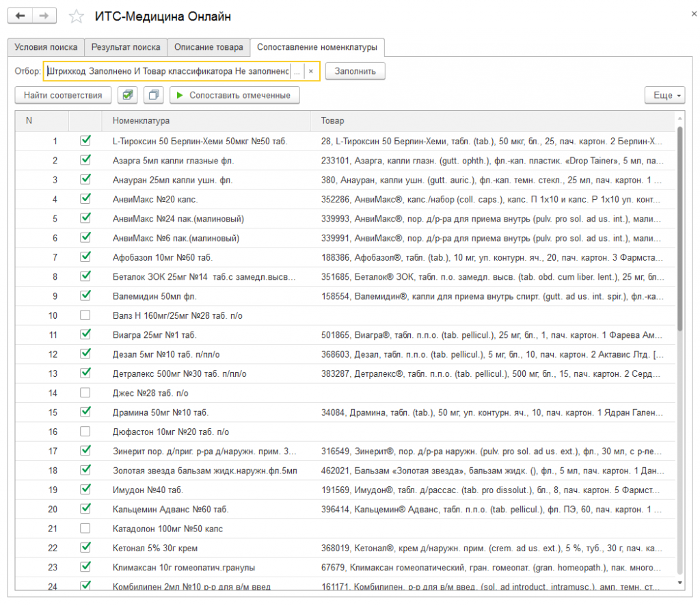Image resolution: width=700 pixels, height=606 pixels.
Task: Uncheck the Афобазол 10мг row checkbox
Action: click(85, 256)
